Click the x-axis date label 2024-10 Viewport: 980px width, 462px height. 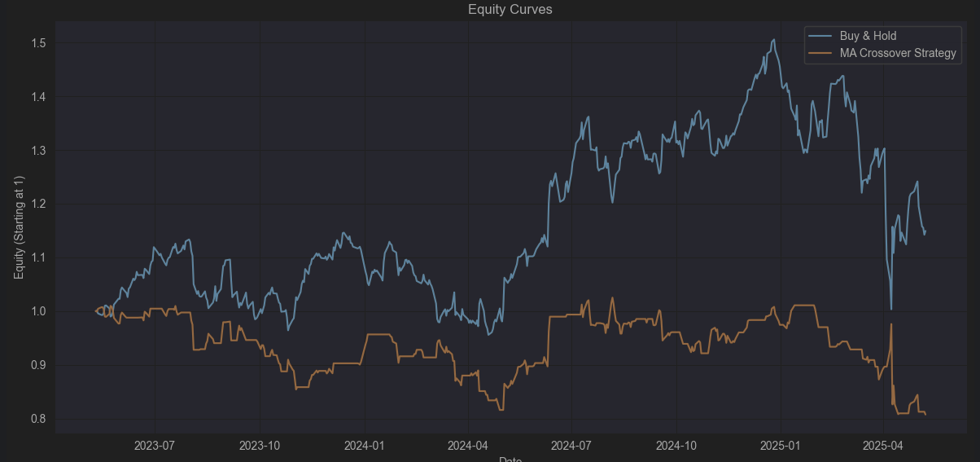click(676, 446)
